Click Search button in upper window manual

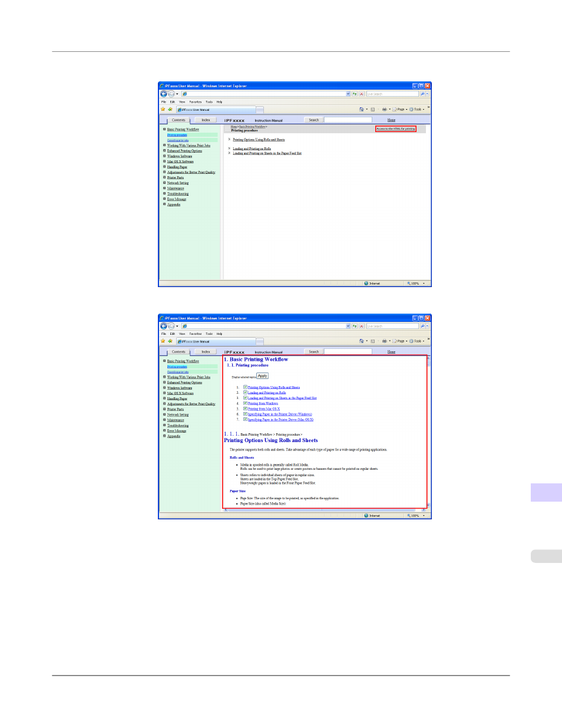[314, 120]
